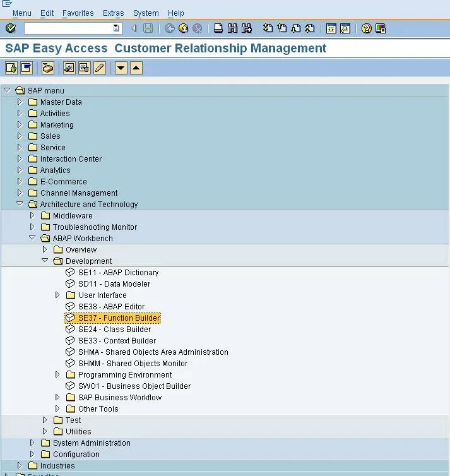Select the Industries folder label
The image size is (450, 476).
pyautogui.click(x=57, y=466)
